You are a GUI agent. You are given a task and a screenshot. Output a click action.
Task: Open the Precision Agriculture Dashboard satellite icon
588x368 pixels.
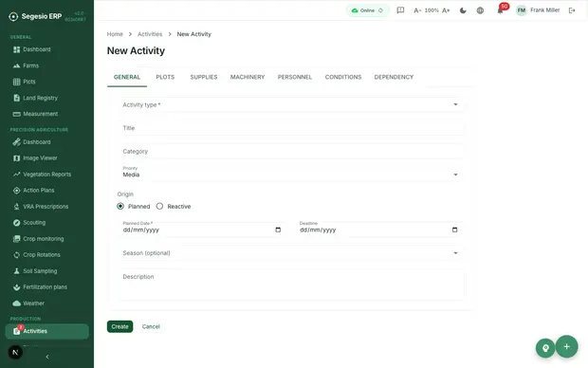(16, 142)
